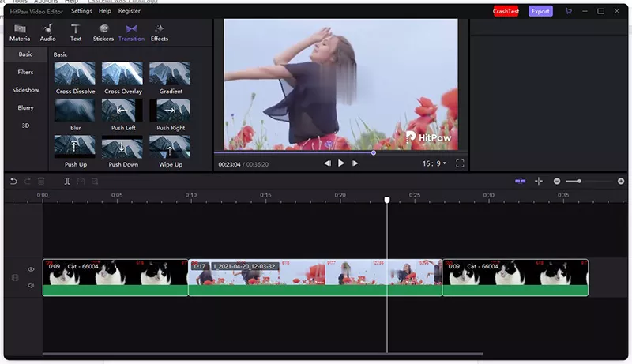Open the Settings menu
Viewport: 632px width, 364px height.
coord(81,11)
